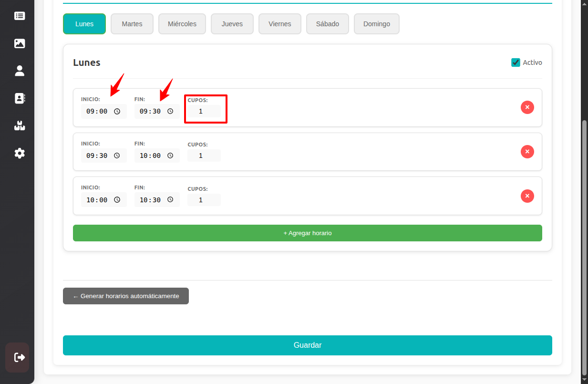588x384 pixels.
Task: Select the Sábado day tab
Action: (x=327, y=24)
